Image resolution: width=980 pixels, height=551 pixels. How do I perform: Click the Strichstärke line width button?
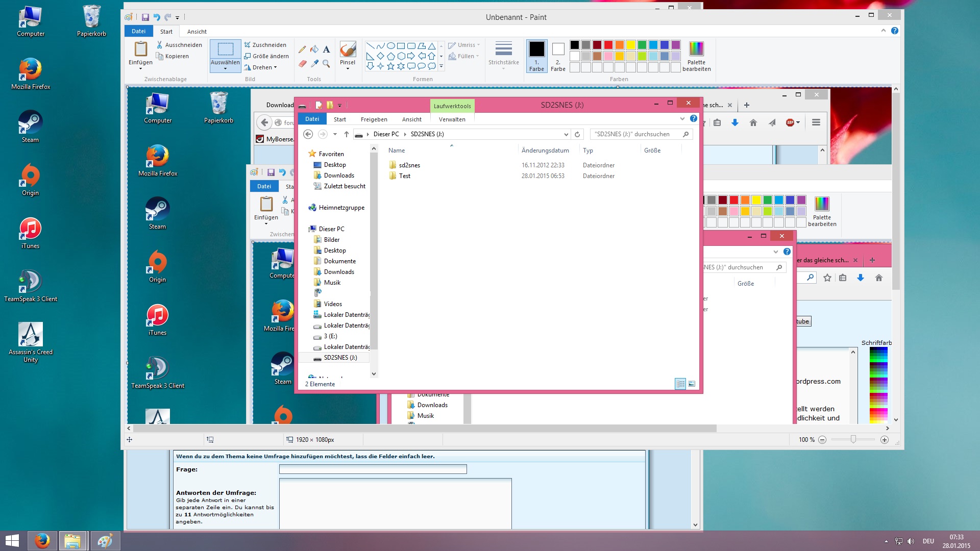click(503, 54)
